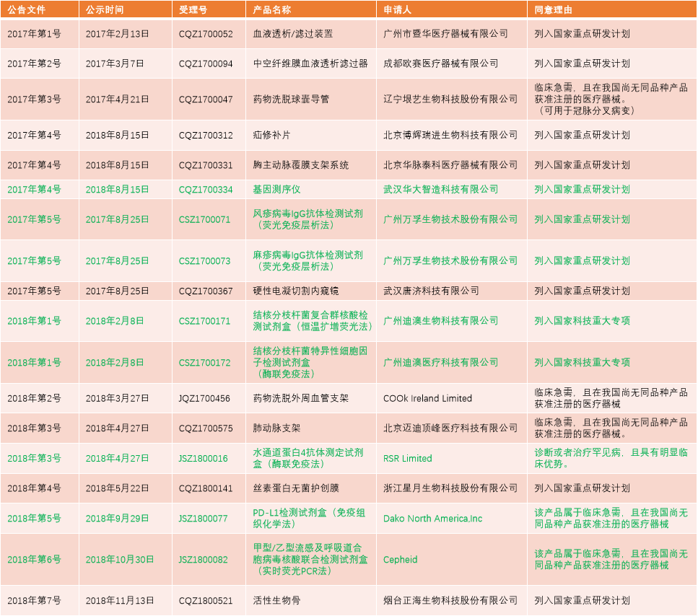Click the 公告文件 column header
Image resolution: width=698 pixels, height=616 pixels.
click(x=26, y=10)
